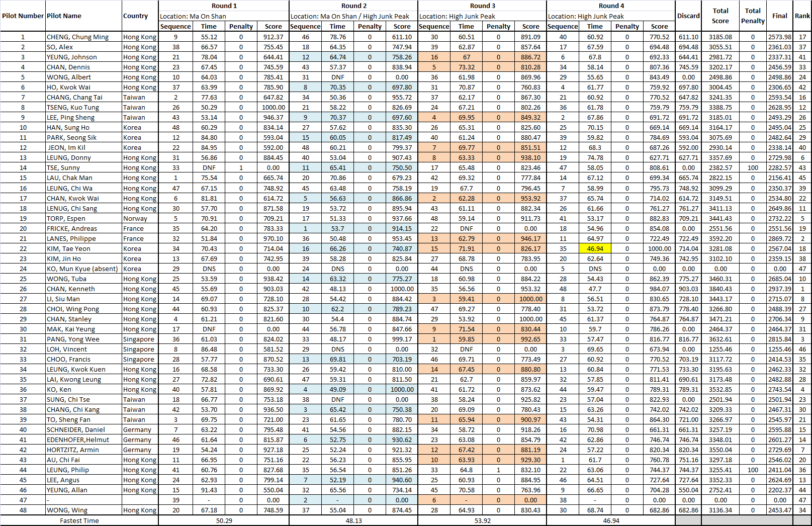The image size is (812, 526).
Task: Select pilot name AU, Chi Fai
Action: (x=63, y=460)
